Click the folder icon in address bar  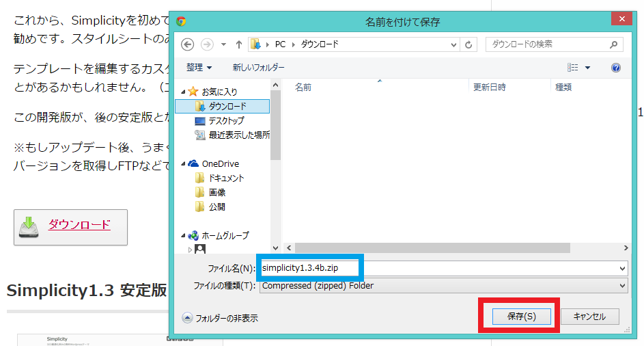pyautogui.click(x=255, y=44)
